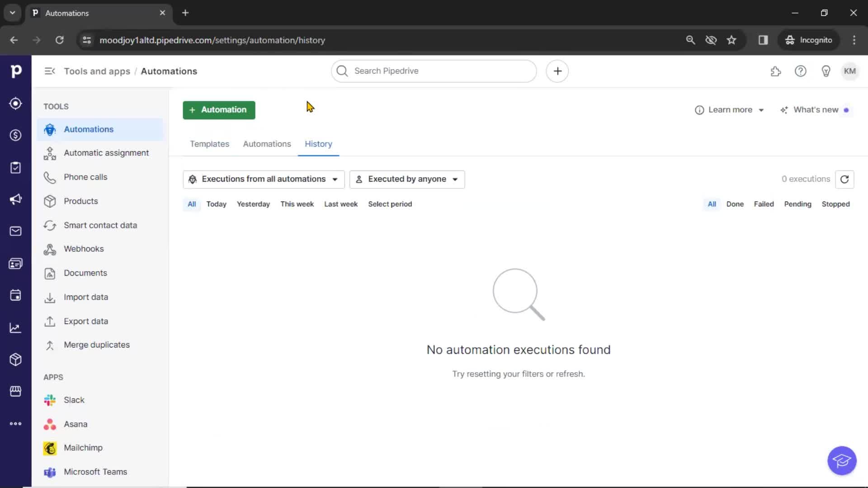Select the Pending status filter
This screenshot has width=868, height=488.
coord(797,204)
